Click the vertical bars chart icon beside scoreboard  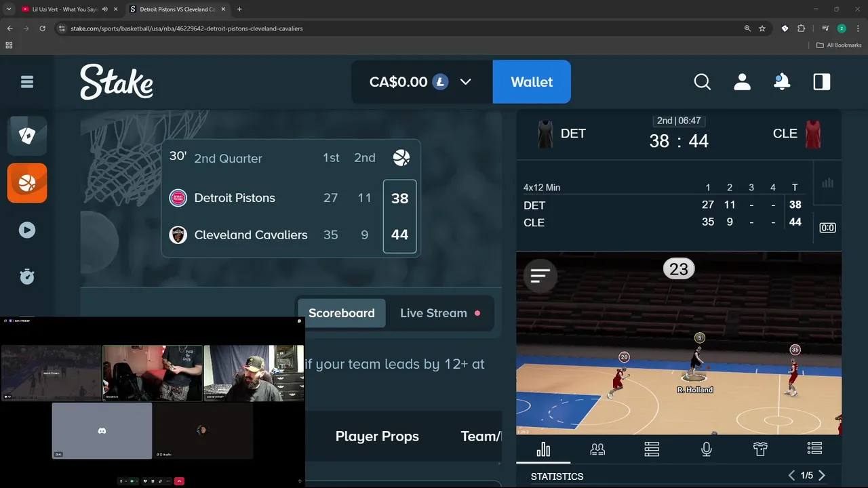pyautogui.click(x=827, y=183)
